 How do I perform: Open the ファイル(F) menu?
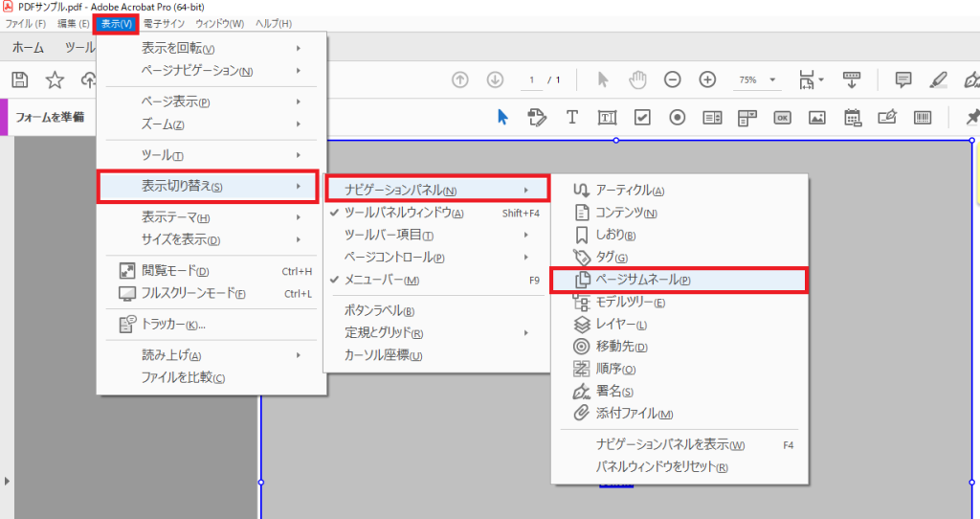pyautogui.click(x=26, y=24)
